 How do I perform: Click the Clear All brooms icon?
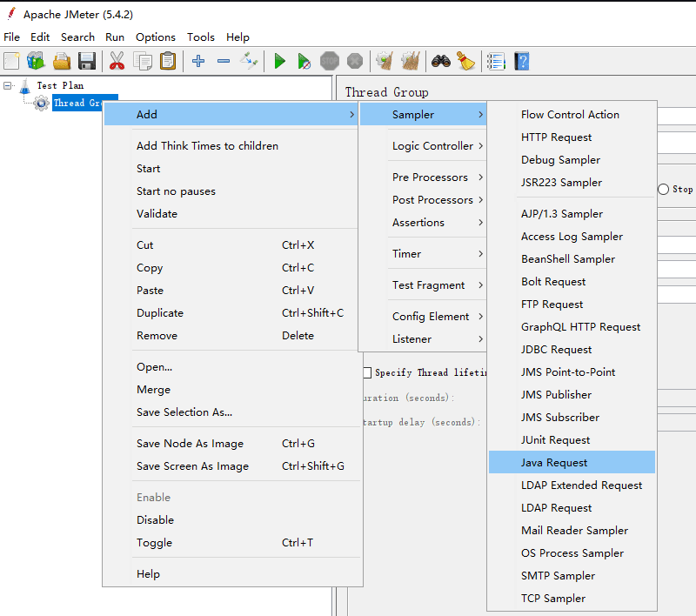click(410, 61)
